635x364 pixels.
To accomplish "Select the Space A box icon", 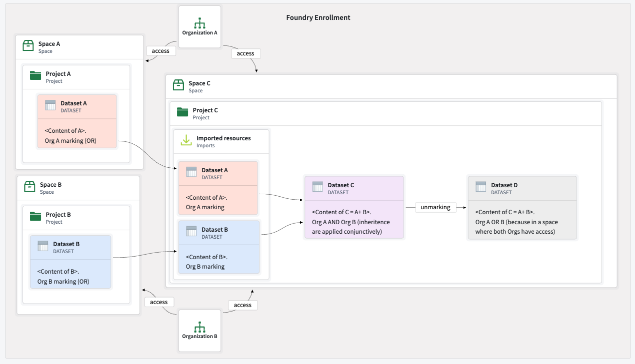I will tap(28, 45).
